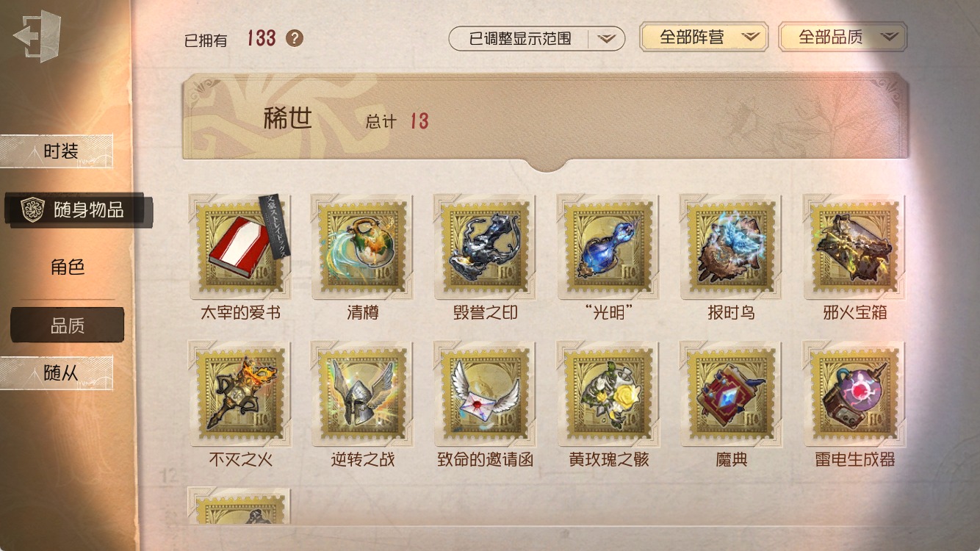
Task: Open the 全部阵营 faction filter
Action: (704, 37)
